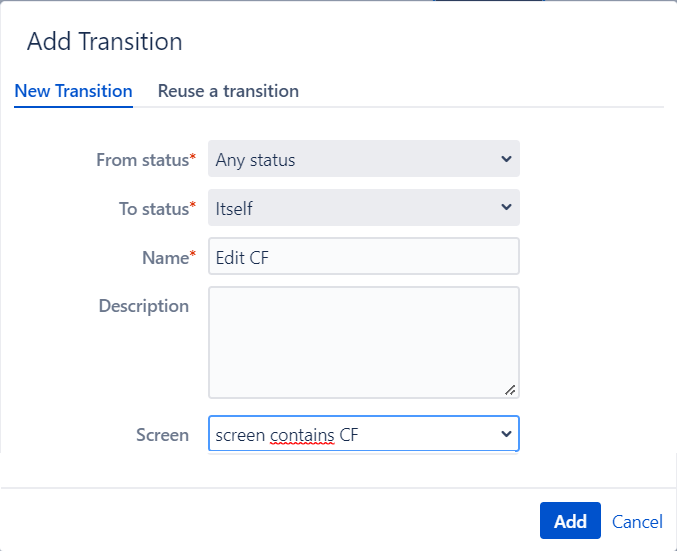Click the Description box resize handle
The width and height of the screenshot is (677, 551).
(510, 390)
